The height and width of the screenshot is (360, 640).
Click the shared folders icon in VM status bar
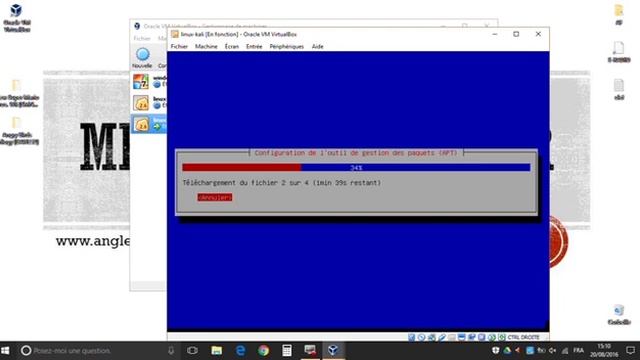point(451,337)
